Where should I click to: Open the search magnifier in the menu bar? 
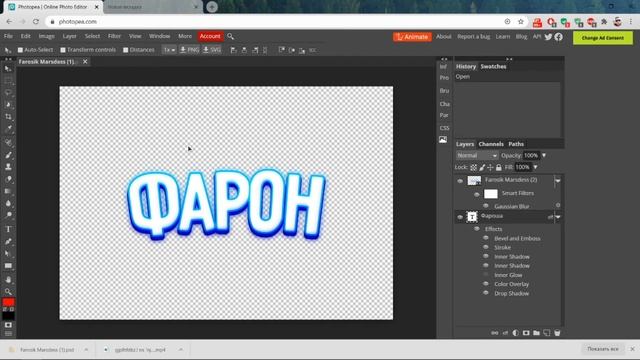[231, 36]
